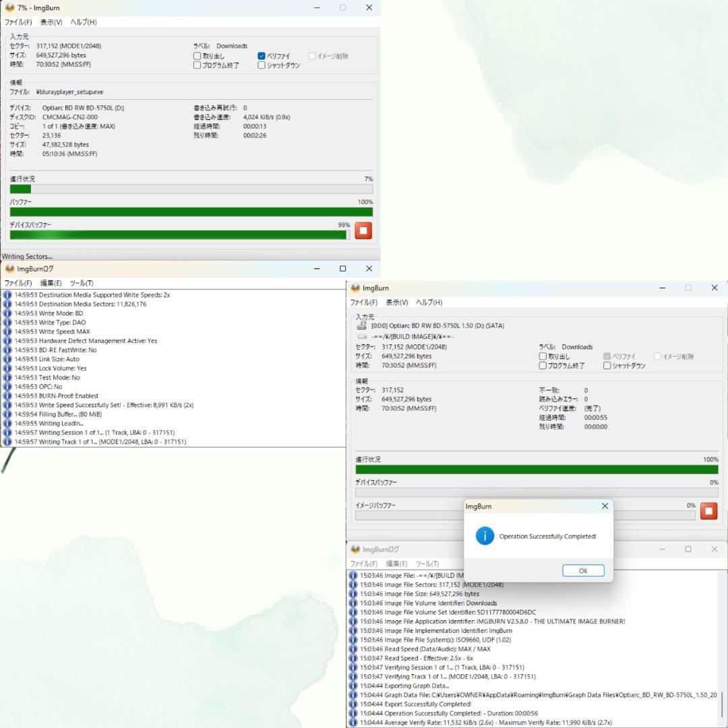Open 表示(V) menu in verify ImgBurn window

pyautogui.click(x=397, y=302)
